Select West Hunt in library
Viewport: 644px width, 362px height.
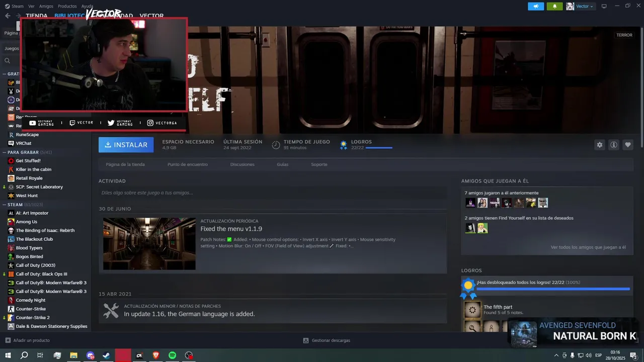[x=27, y=196]
